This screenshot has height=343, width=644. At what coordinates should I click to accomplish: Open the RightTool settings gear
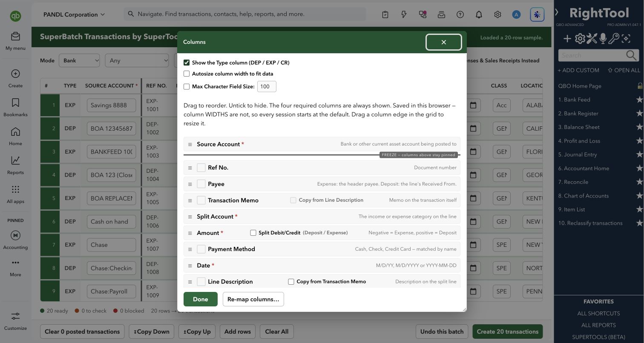[580, 39]
